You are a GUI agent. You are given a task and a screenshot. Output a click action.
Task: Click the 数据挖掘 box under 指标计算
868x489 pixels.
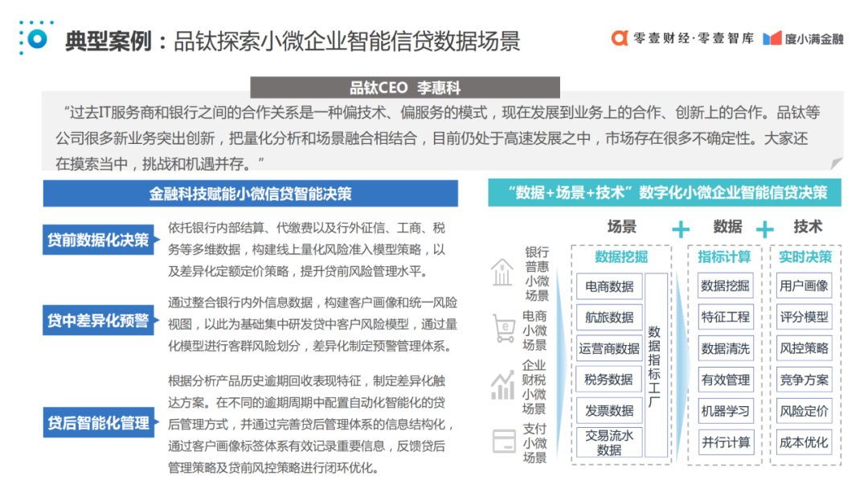(725, 286)
